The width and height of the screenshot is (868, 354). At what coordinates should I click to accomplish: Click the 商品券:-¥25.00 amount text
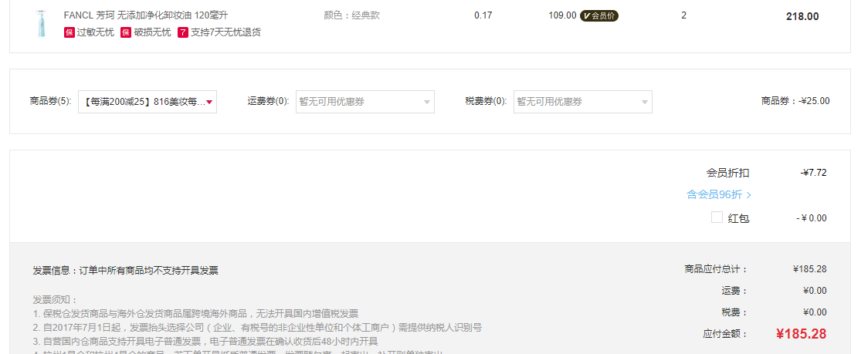click(x=795, y=101)
